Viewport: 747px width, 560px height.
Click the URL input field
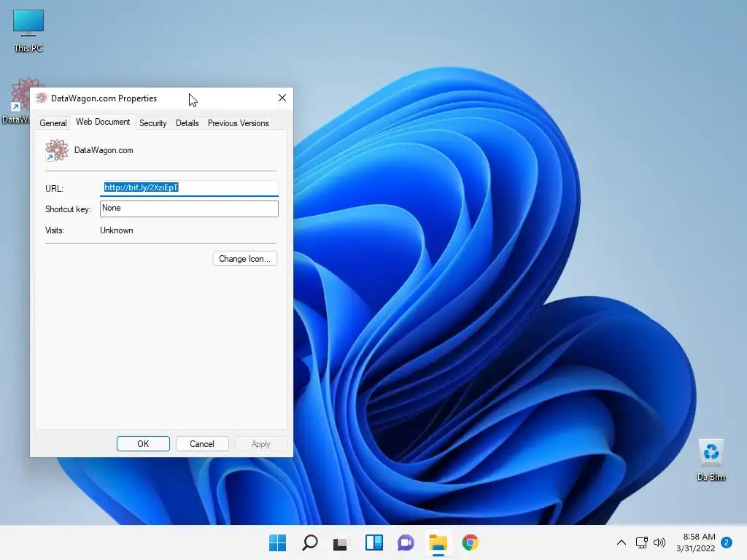pos(189,187)
